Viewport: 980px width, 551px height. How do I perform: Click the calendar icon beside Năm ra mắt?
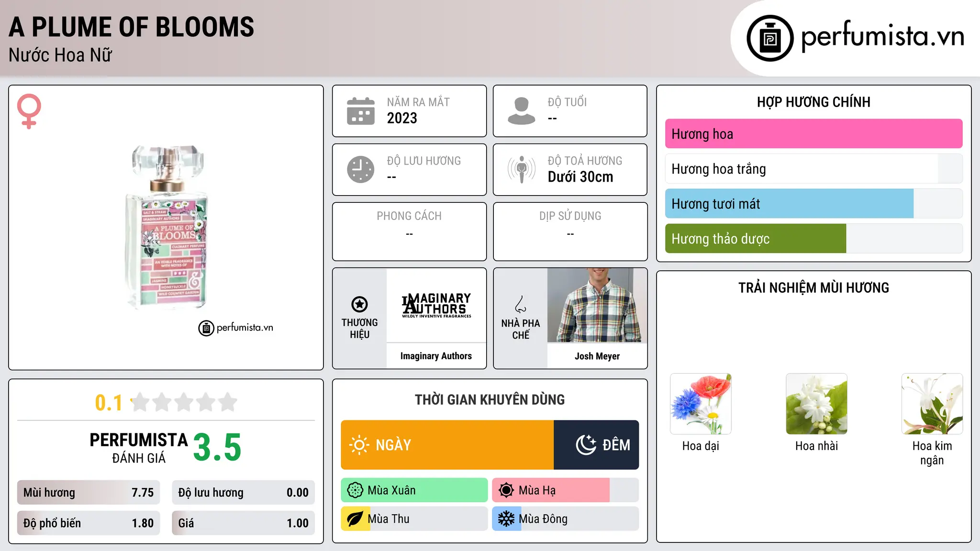pyautogui.click(x=361, y=111)
